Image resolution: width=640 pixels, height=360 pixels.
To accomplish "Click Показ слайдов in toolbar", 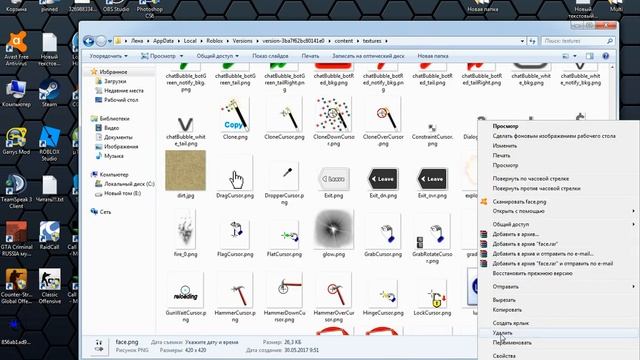I will (x=270, y=56).
